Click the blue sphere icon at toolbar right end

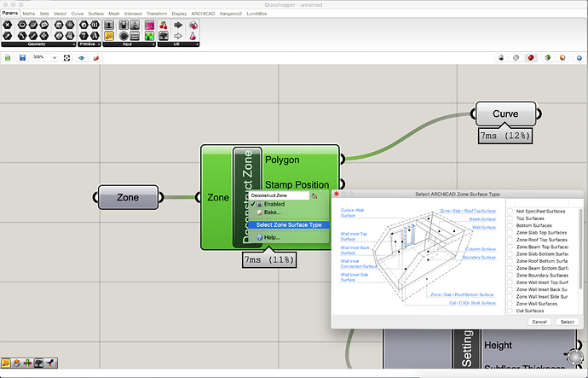[579, 58]
